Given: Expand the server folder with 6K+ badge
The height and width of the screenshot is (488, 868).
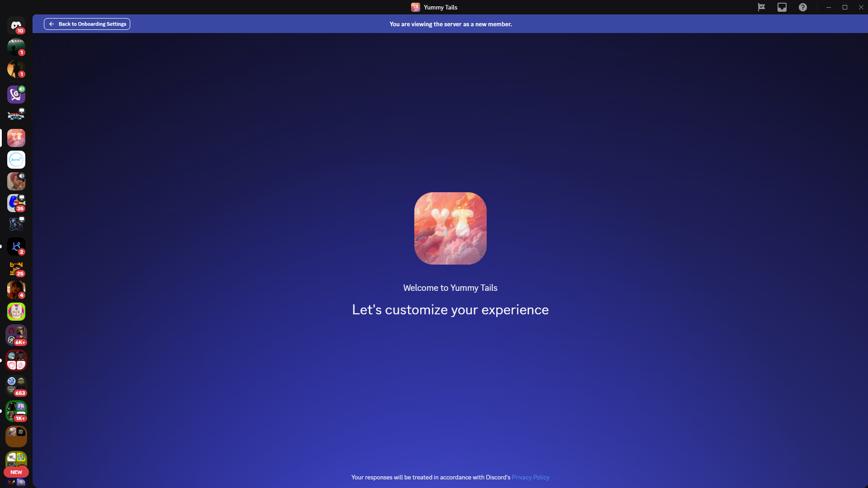Looking at the screenshot, I should (x=16, y=335).
